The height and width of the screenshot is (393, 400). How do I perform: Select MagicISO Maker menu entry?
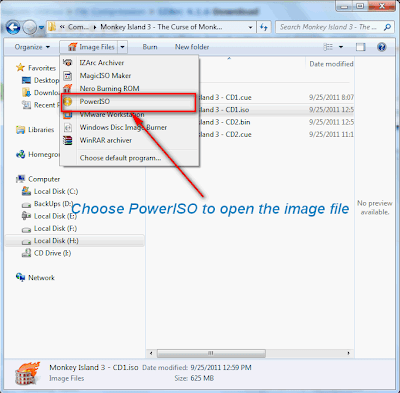click(130, 76)
